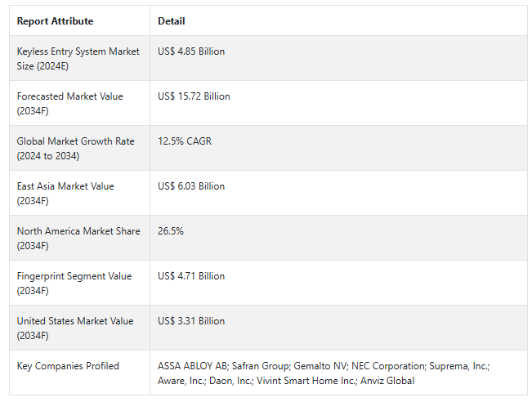The width and height of the screenshot is (532, 402).
Task: Click the ASSA ABLOY AB company text
Action: 192,366
